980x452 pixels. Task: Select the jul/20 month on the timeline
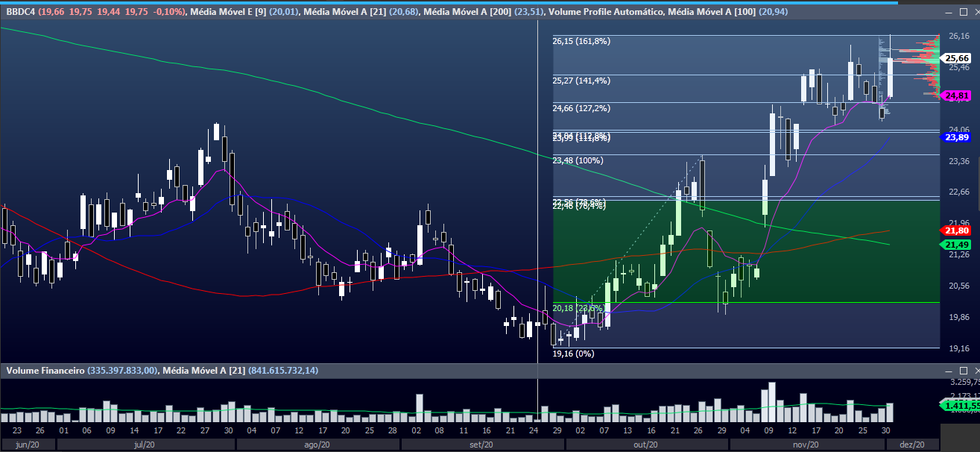[x=145, y=445]
